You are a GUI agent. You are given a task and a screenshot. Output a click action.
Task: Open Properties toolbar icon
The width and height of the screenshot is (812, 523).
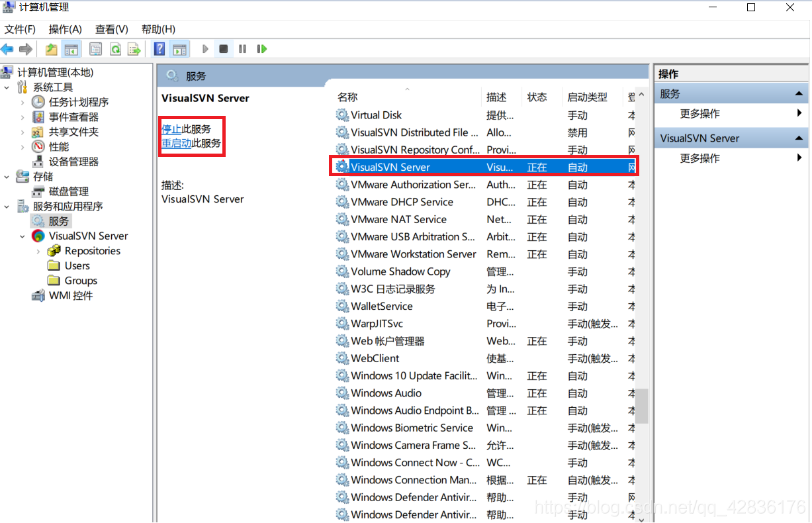click(96, 49)
